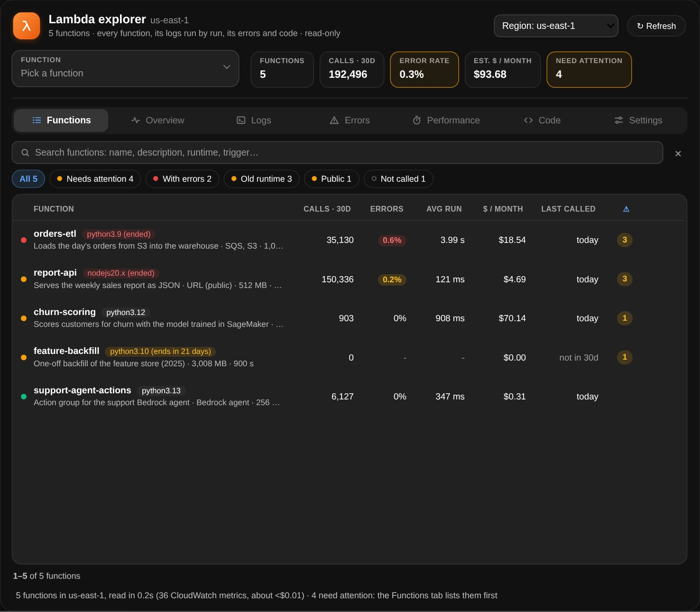Go to the Performance tab

[446, 121]
